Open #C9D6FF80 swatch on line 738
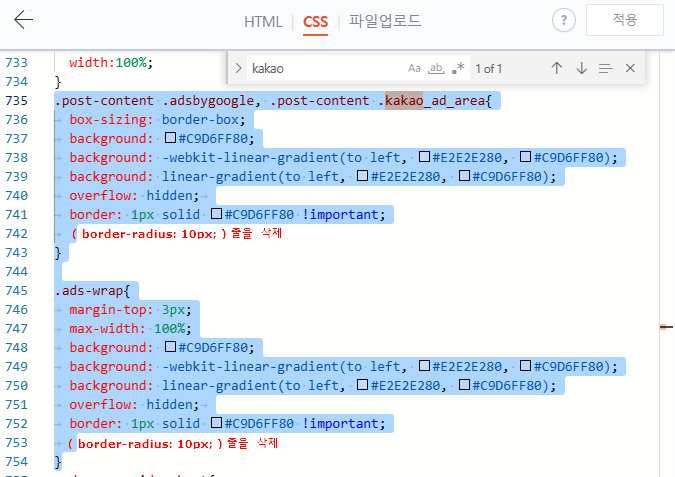This screenshot has height=477, width=675. pos(525,157)
